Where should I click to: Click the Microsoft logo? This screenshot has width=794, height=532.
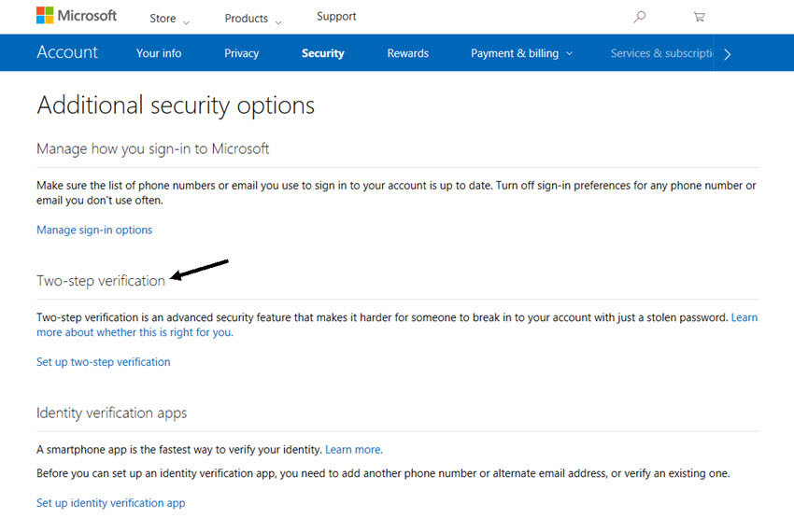click(77, 16)
